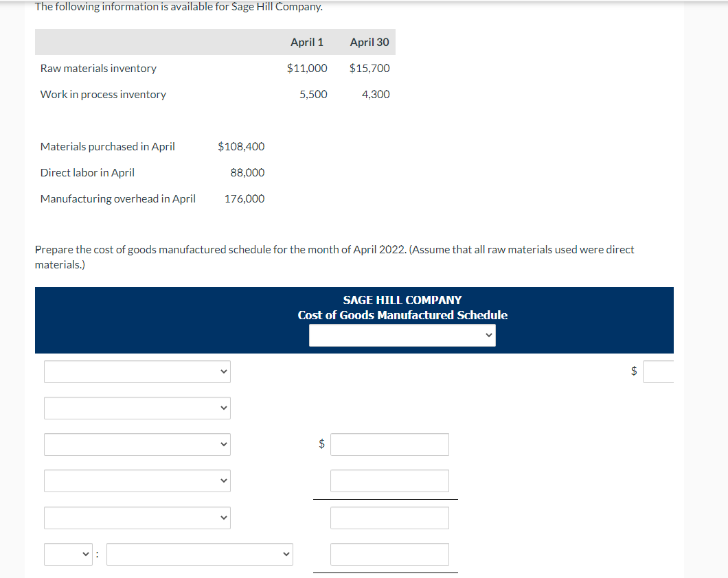Click the Materials purchased in April label

pos(108,147)
